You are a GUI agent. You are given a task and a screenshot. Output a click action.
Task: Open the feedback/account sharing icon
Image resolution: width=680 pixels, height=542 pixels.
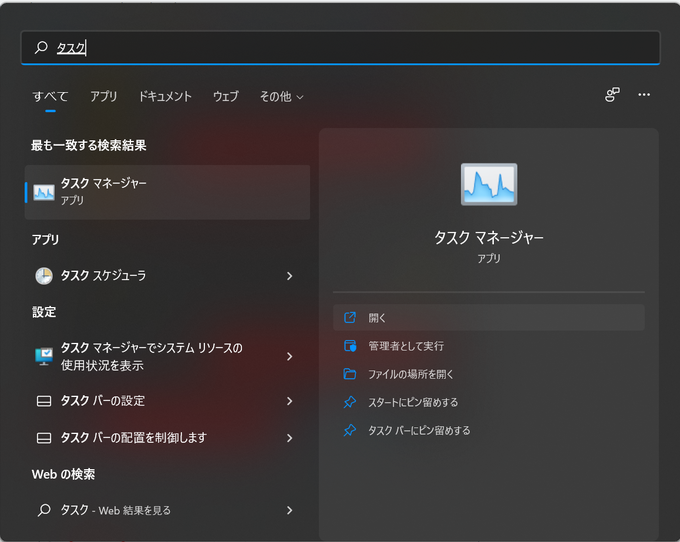(612, 95)
